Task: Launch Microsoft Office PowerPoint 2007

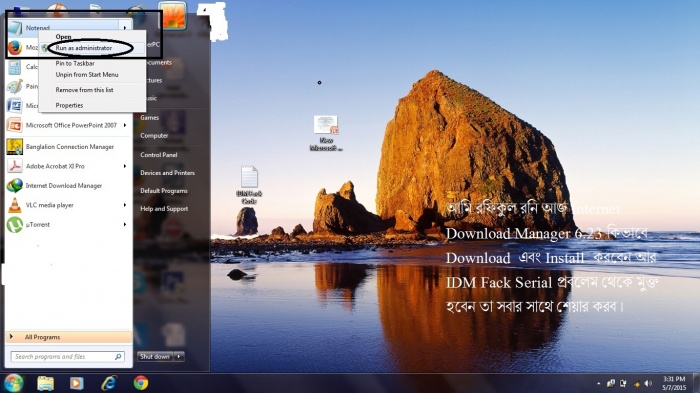Action: (x=69, y=125)
